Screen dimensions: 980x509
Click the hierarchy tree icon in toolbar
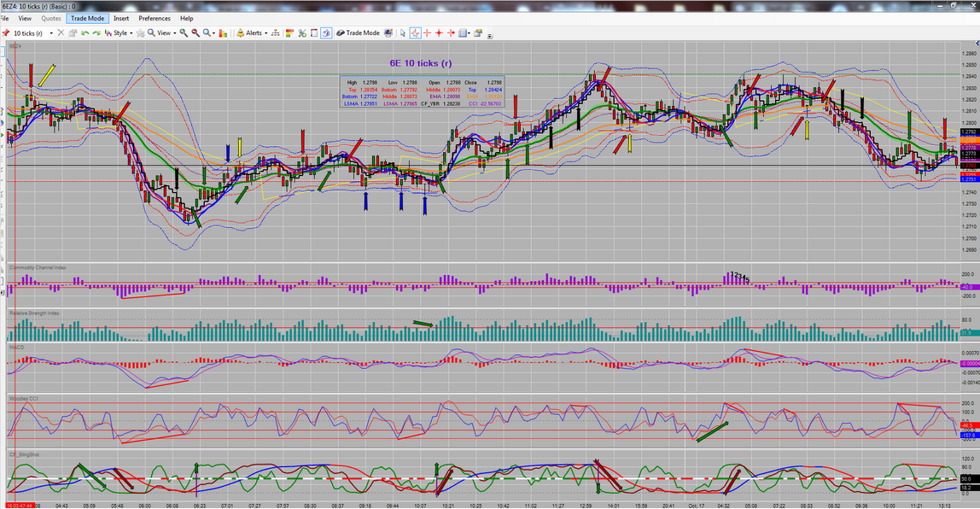pyautogui.click(x=275, y=33)
